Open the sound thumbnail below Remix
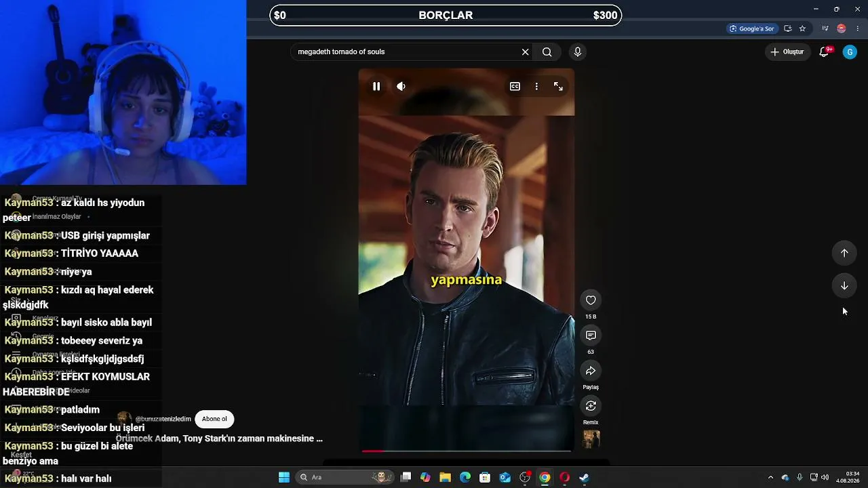The height and width of the screenshot is (488, 868). 591,439
